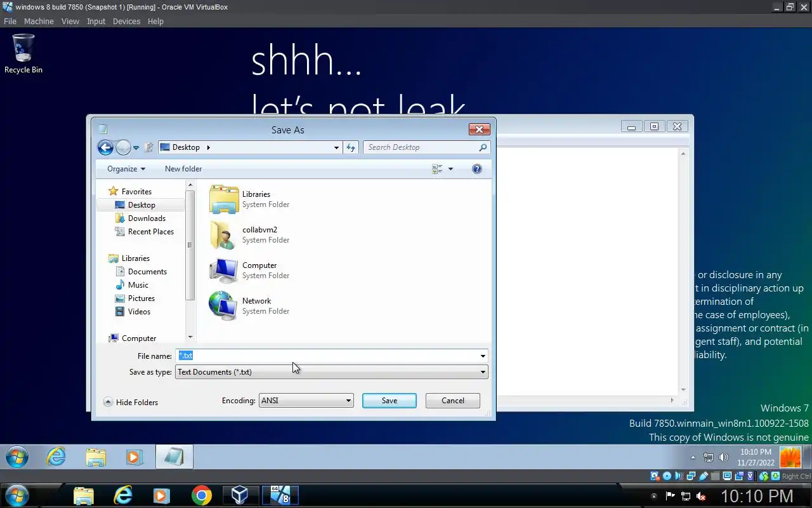
Task: Click the blue Help icon
Action: coord(477,169)
